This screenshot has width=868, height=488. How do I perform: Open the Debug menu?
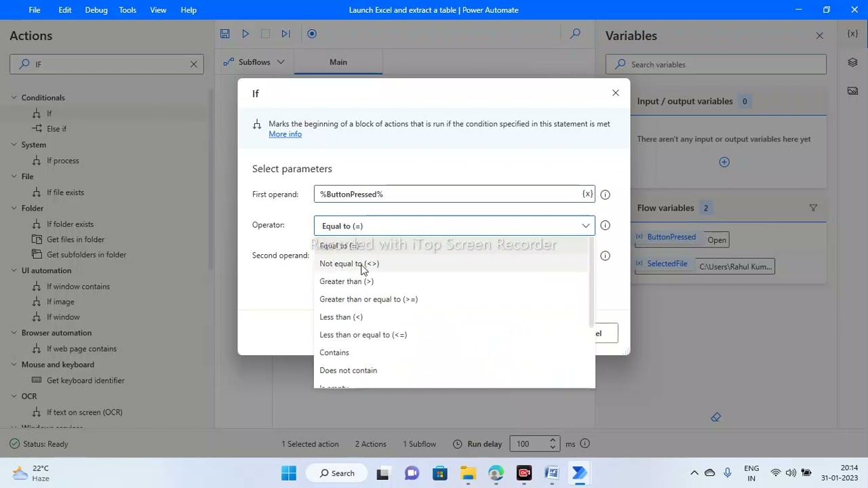pos(96,10)
